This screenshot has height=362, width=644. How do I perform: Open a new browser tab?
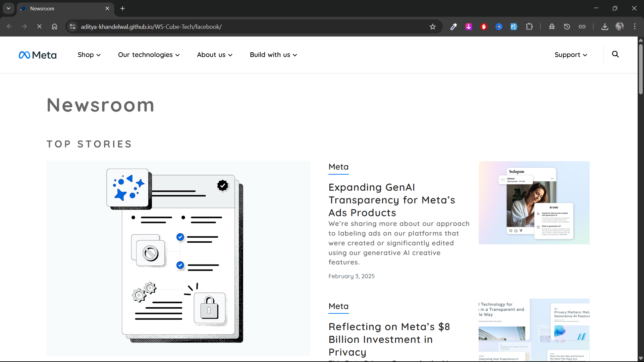click(x=123, y=9)
